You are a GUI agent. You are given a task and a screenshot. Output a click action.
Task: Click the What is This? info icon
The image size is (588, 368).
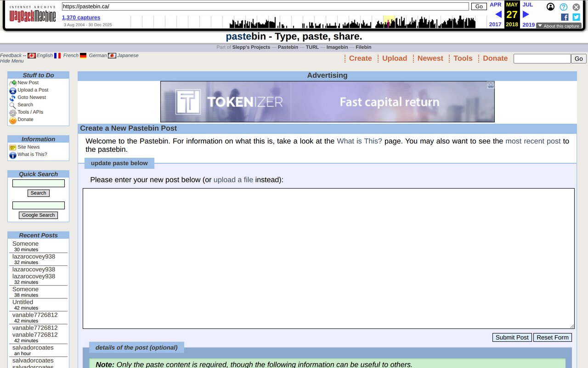12,155
